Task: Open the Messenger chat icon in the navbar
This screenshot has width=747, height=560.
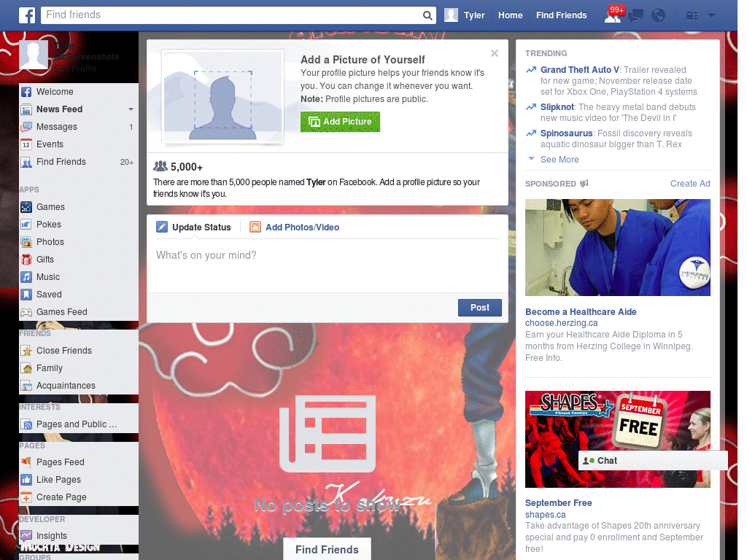Action: click(x=635, y=15)
